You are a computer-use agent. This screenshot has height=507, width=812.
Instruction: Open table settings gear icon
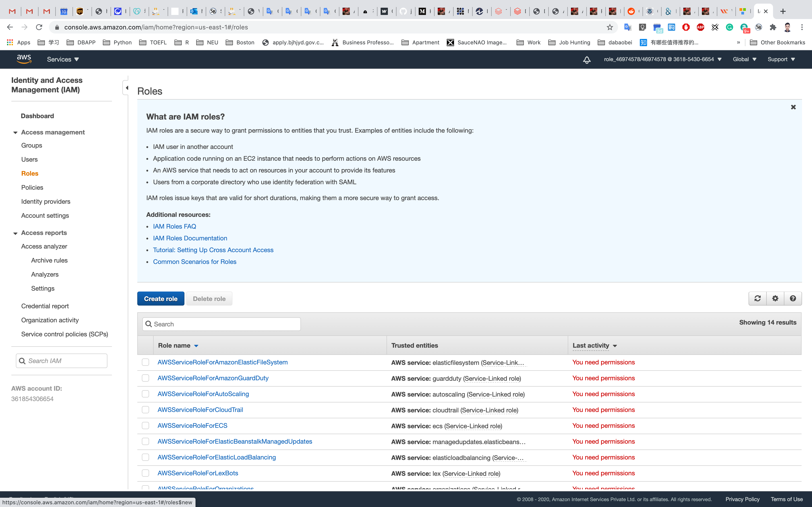click(775, 299)
